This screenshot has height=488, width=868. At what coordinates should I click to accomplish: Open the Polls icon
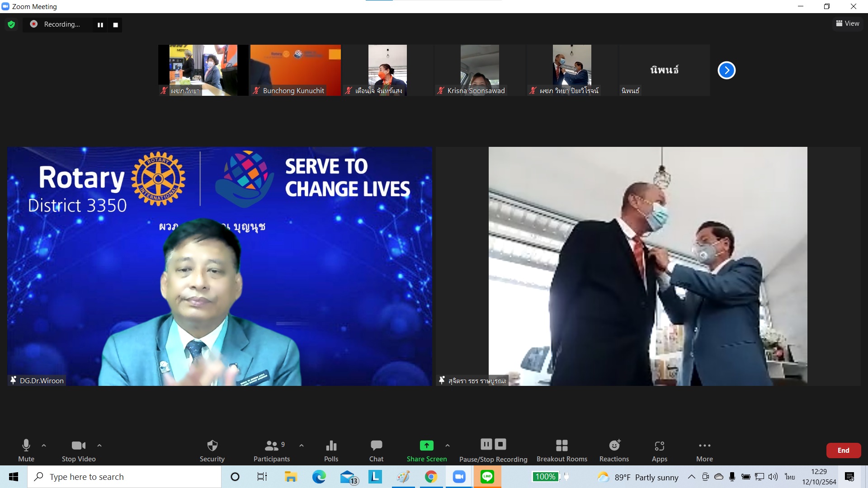pos(331,450)
